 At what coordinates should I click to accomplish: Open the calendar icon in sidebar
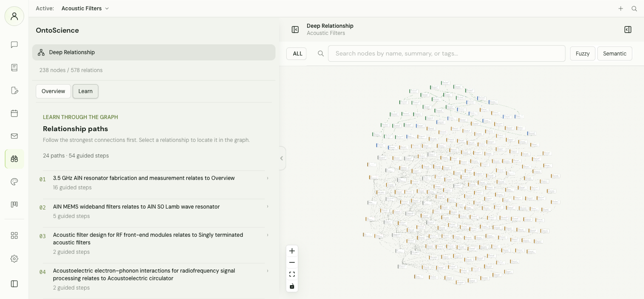pos(14,113)
